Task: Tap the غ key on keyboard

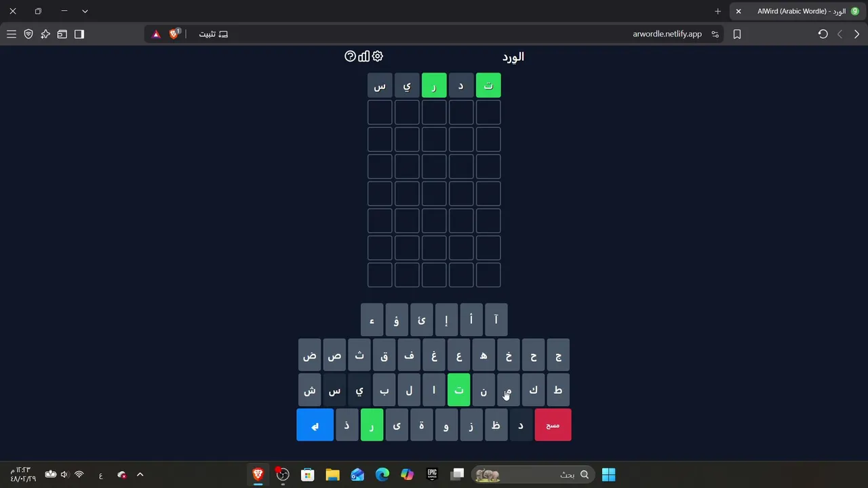Action: (x=434, y=355)
